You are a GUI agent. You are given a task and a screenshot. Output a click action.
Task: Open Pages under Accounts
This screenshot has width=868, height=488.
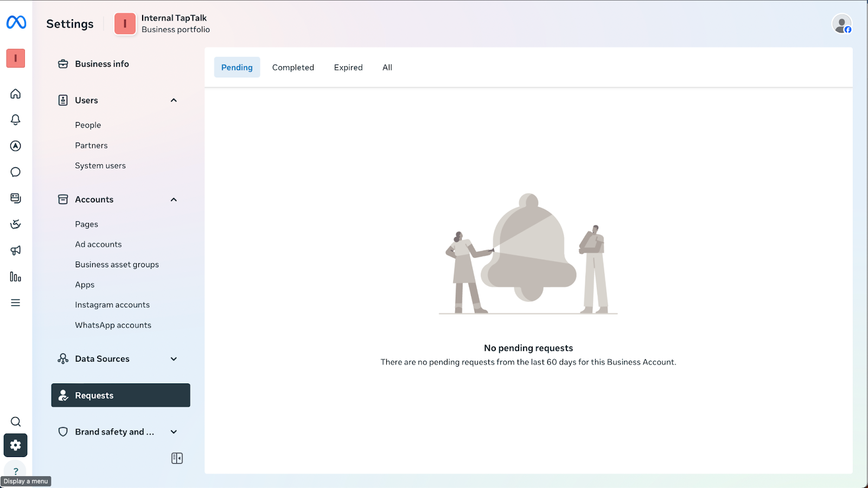coord(86,224)
